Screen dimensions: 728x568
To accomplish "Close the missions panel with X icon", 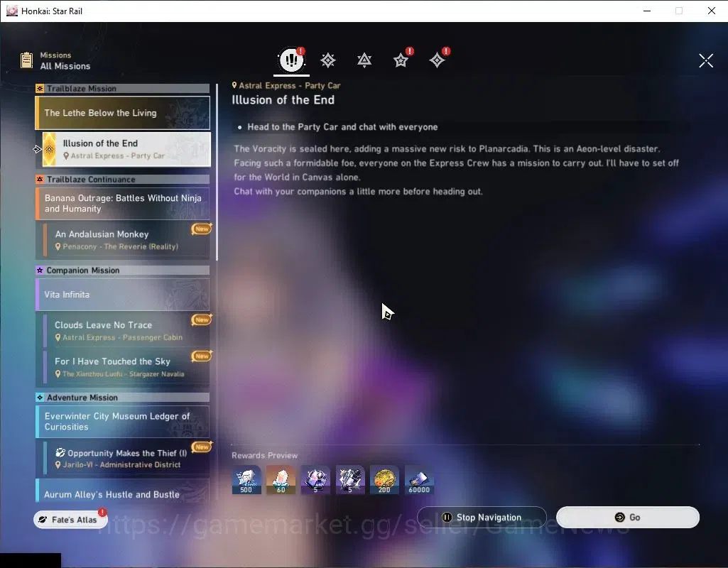I will pos(706,60).
